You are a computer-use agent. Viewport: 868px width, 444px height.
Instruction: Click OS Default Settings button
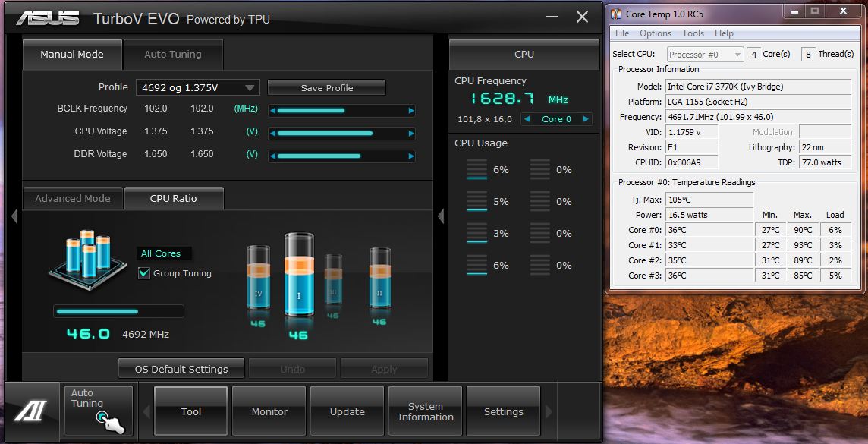[x=181, y=369]
